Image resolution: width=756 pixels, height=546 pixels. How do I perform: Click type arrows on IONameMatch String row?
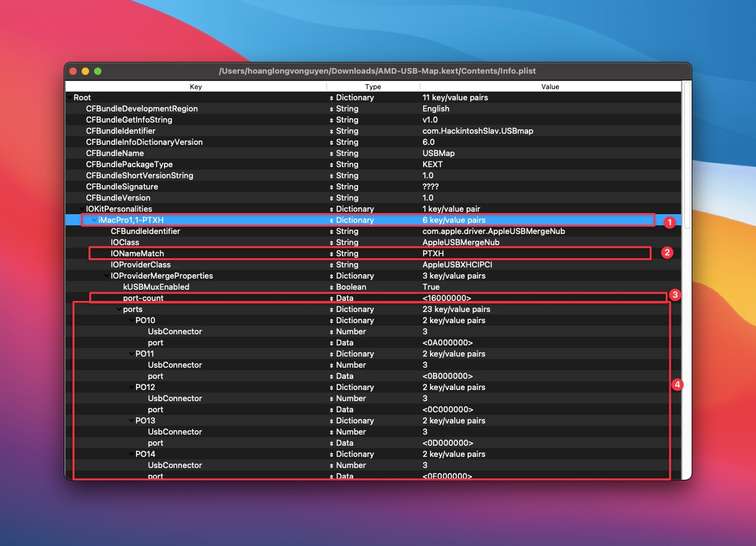tap(331, 254)
